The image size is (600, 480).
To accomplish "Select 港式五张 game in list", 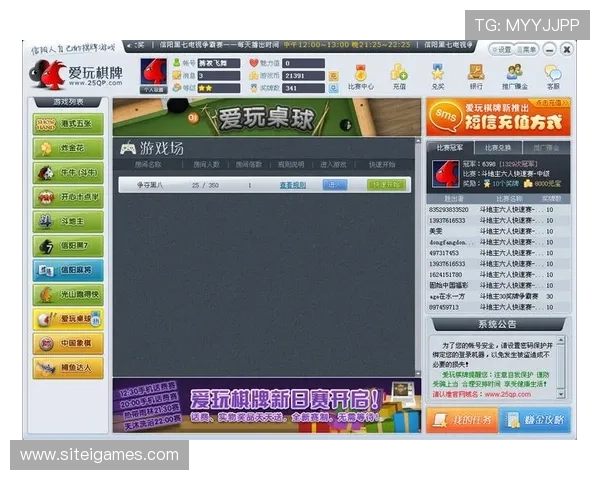I will 68,124.
